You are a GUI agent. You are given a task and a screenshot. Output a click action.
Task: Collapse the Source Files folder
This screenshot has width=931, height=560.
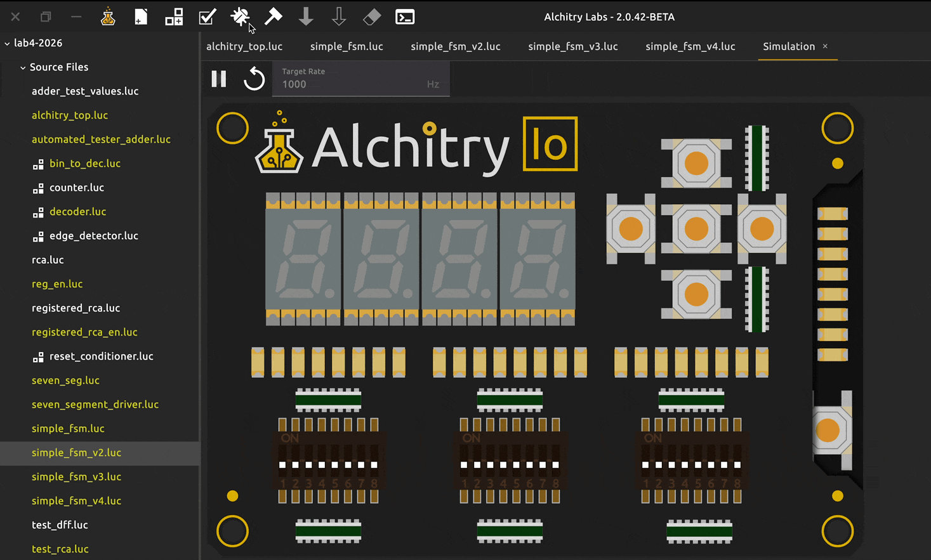tap(23, 67)
